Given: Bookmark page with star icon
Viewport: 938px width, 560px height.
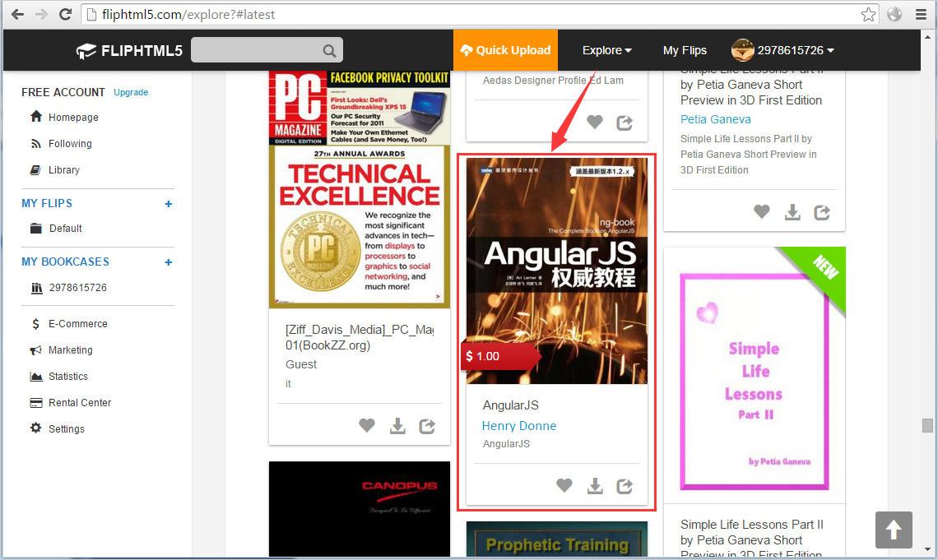Looking at the screenshot, I should (868, 14).
